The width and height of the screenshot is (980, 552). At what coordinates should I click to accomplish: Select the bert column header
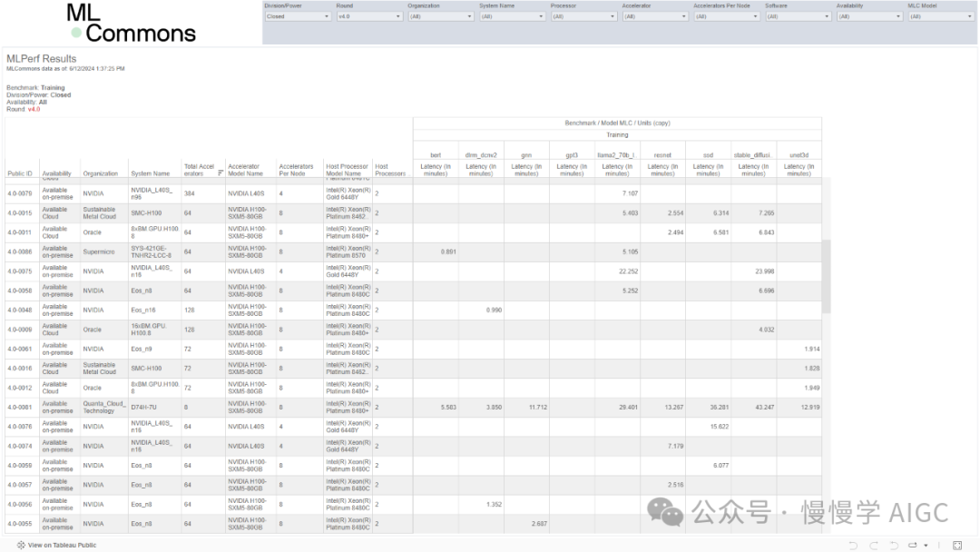[436, 155]
